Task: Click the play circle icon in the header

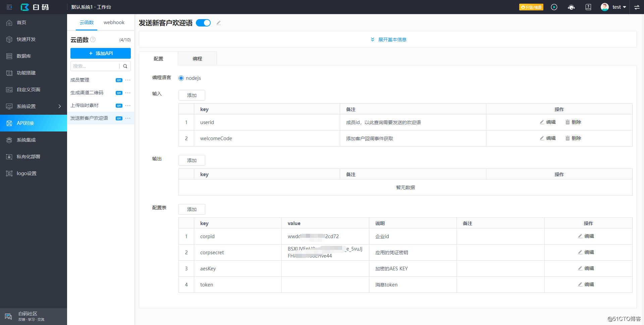Action: [x=554, y=7]
